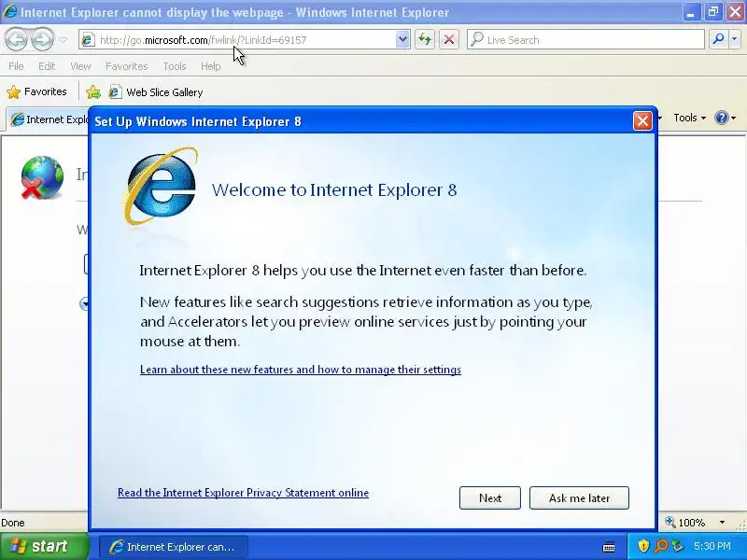Click the Start button
Viewport: 747px width, 560px height.
click(x=44, y=546)
